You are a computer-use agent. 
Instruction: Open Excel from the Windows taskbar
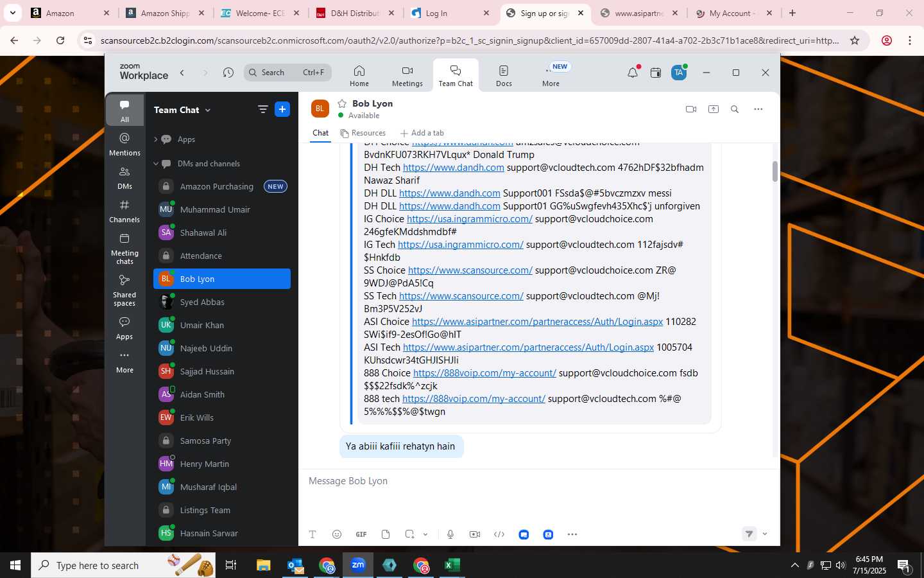(452, 565)
